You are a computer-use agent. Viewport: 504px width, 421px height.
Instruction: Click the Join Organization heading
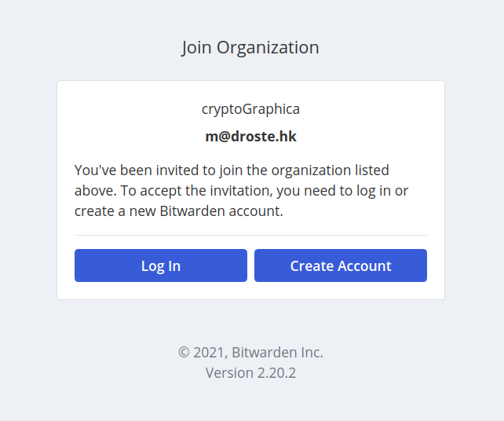tap(250, 48)
